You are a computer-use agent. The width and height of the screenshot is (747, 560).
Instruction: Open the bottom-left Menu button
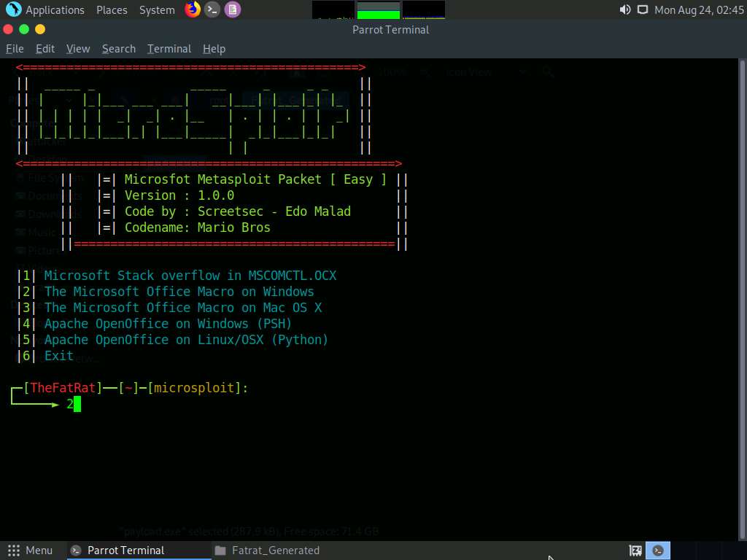point(30,551)
